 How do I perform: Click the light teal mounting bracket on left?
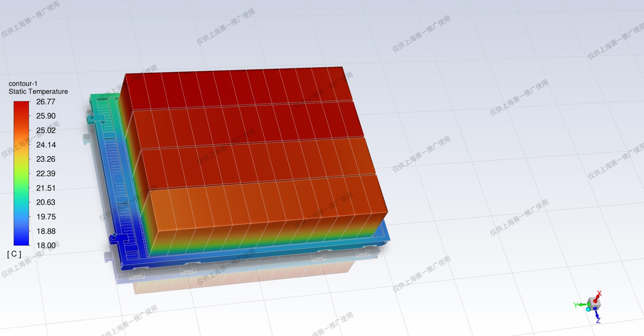pos(87,139)
